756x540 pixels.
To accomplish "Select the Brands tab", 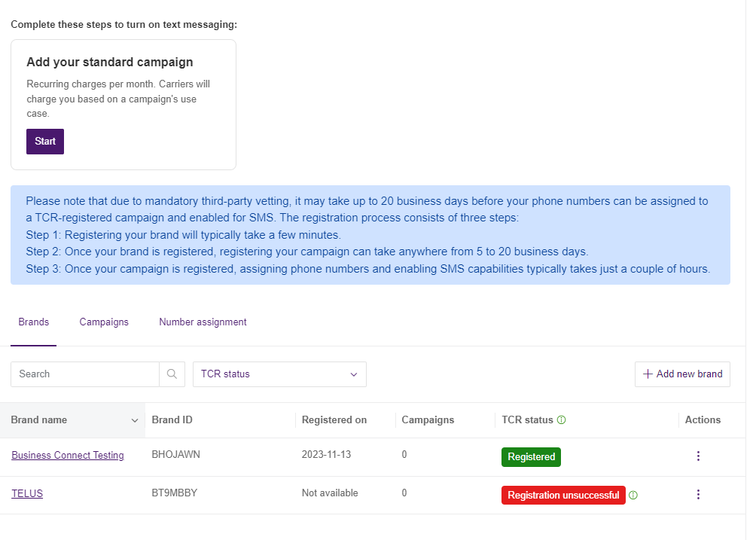I will (x=34, y=322).
